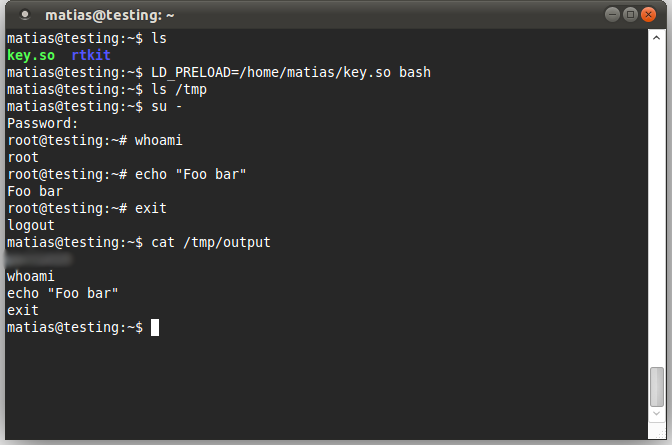
Task: Click the block cursor at the last prompt
Action: coord(155,328)
